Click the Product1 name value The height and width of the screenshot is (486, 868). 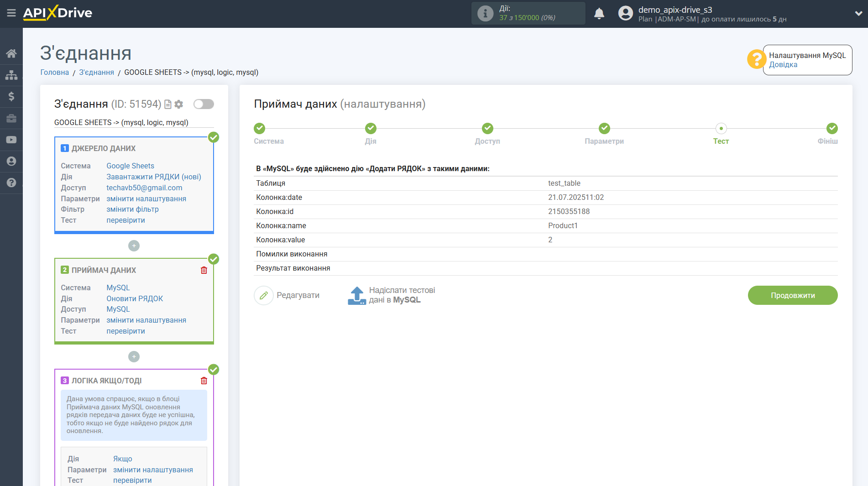coord(563,225)
